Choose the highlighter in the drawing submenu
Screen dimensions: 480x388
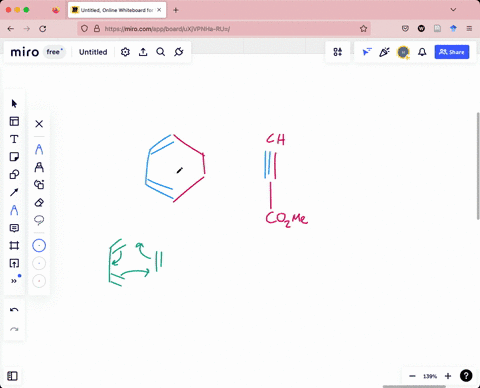coord(39,167)
